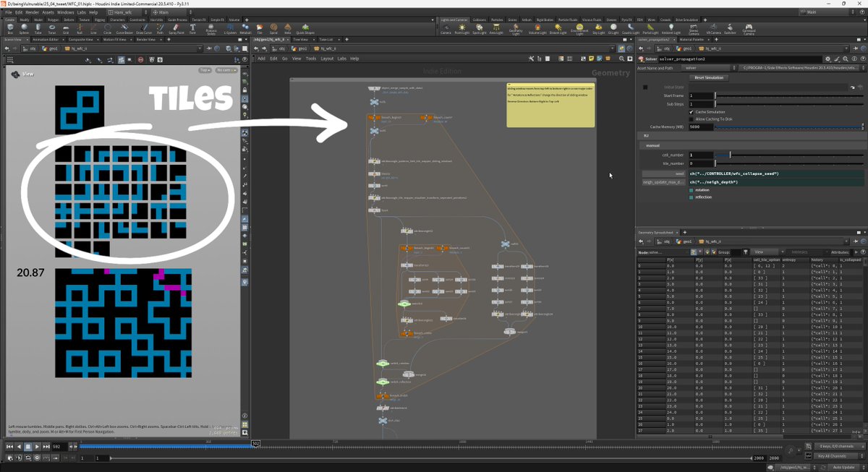The image size is (868, 472).
Task: Add a Camera from the shelf
Action: 446,28
